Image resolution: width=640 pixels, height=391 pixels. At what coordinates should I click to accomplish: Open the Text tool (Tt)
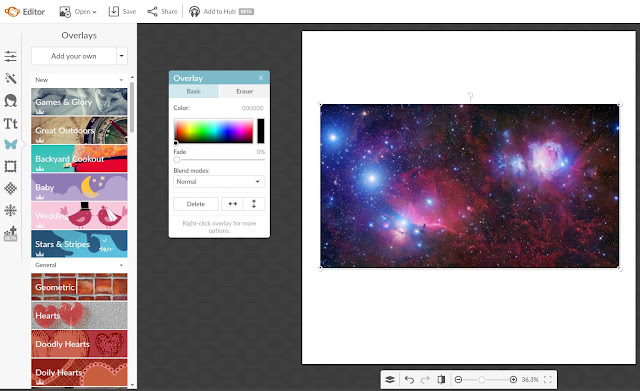click(11, 123)
